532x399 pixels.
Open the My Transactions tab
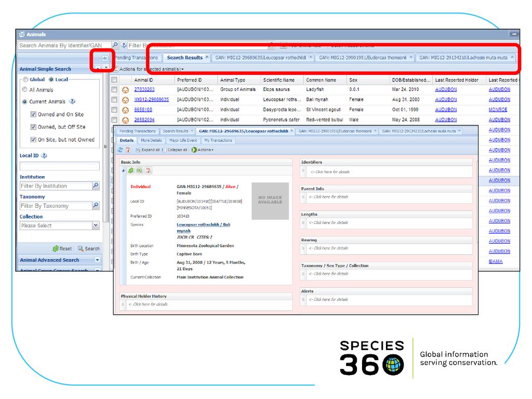pyautogui.click(x=218, y=140)
